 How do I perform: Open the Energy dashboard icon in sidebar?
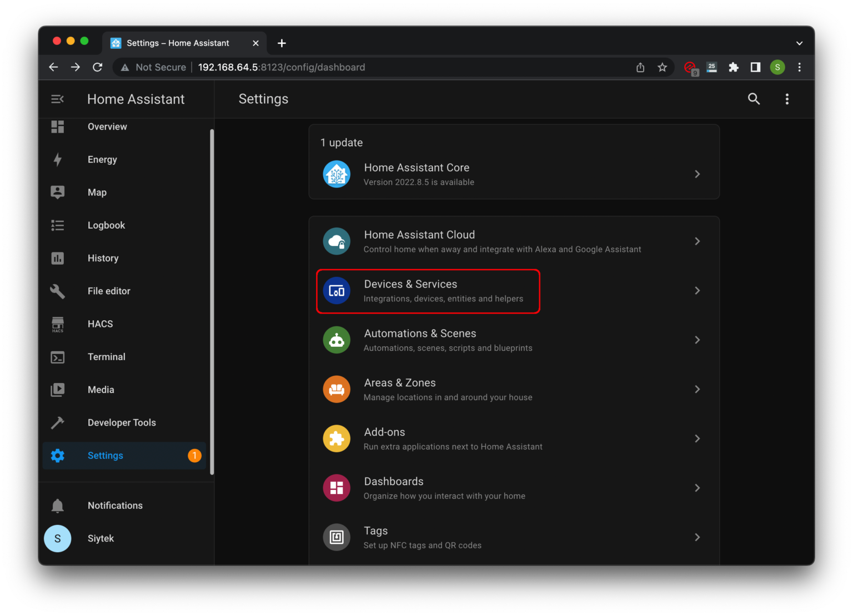(58, 159)
